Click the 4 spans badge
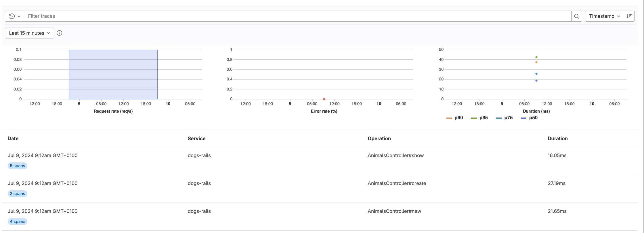Image resolution: width=644 pixels, height=233 pixels. (x=18, y=222)
